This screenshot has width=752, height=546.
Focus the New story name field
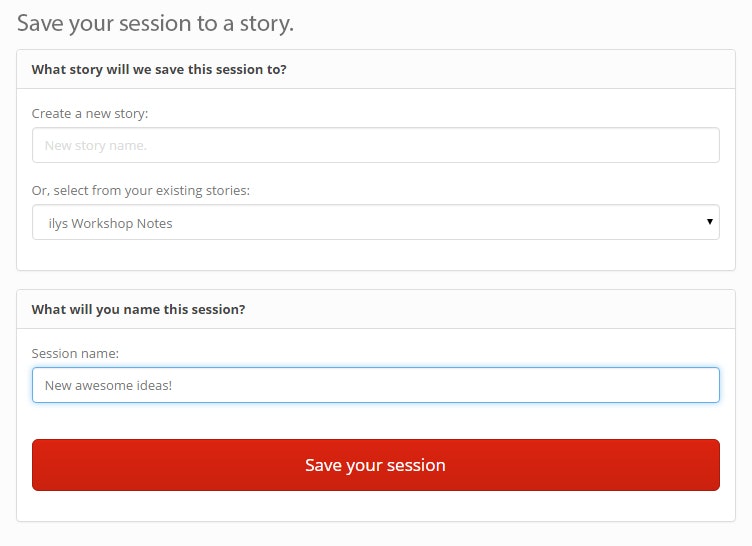[375, 145]
